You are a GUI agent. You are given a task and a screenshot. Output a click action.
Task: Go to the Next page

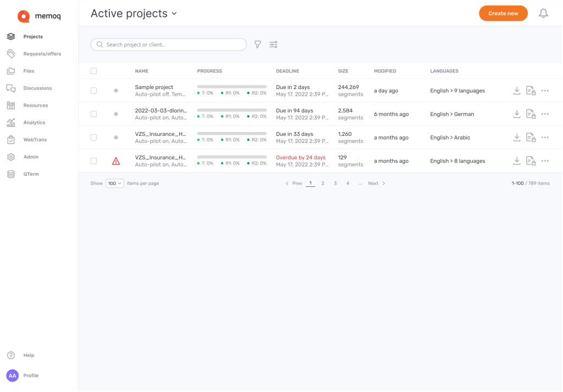point(376,184)
